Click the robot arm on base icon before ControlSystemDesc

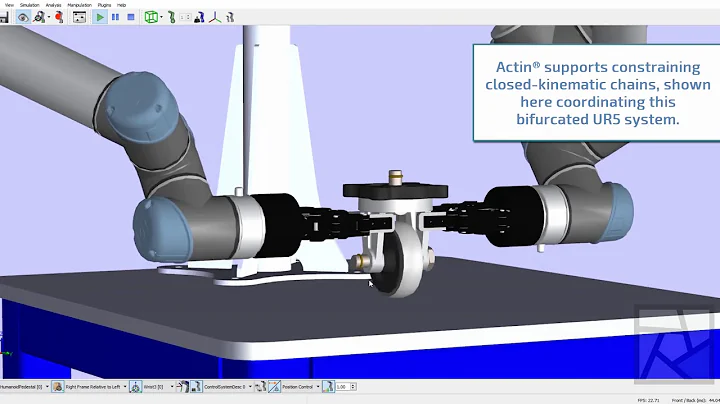196,387
